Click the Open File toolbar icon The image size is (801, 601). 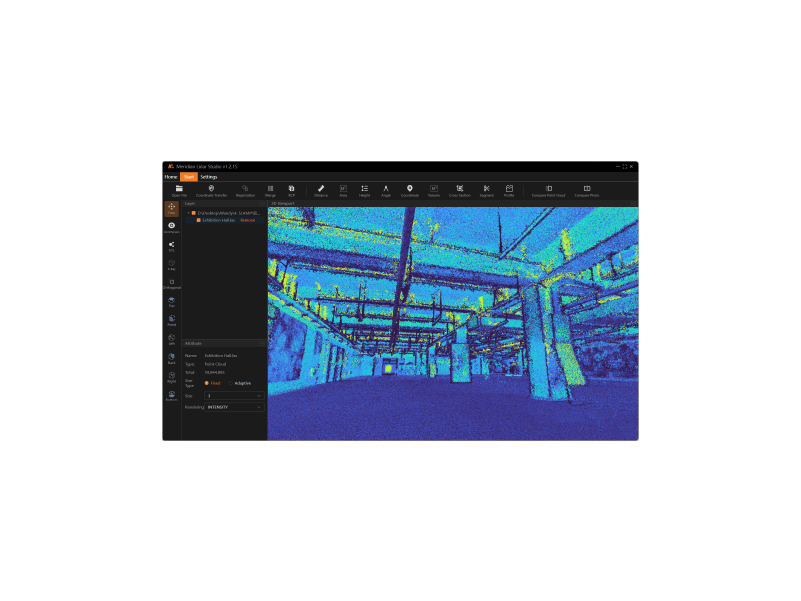(179, 191)
